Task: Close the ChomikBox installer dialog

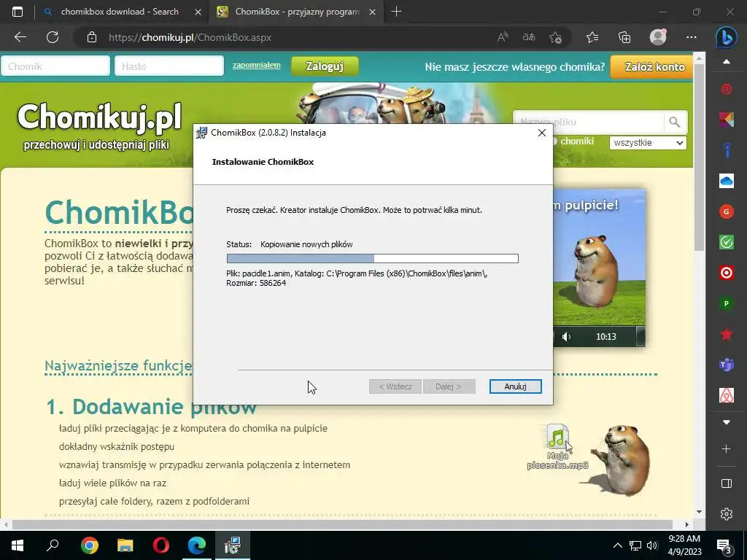Action: click(x=542, y=133)
